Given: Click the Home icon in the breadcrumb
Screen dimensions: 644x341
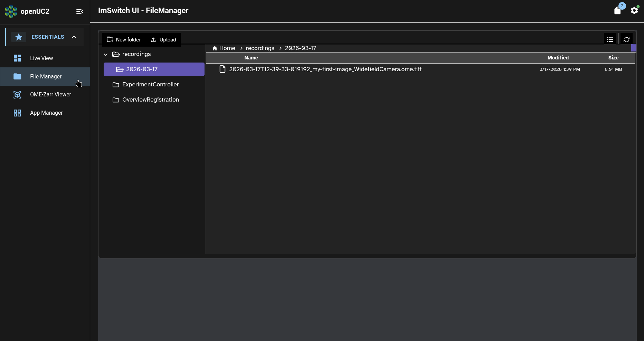Looking at the screenshot, I should [x=215, y=48].
